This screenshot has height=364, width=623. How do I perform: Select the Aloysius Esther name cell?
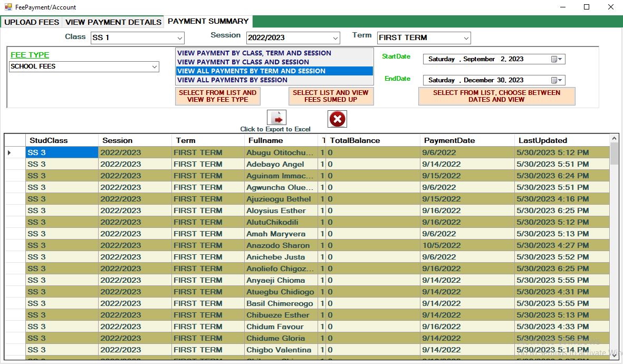(281, 210)
